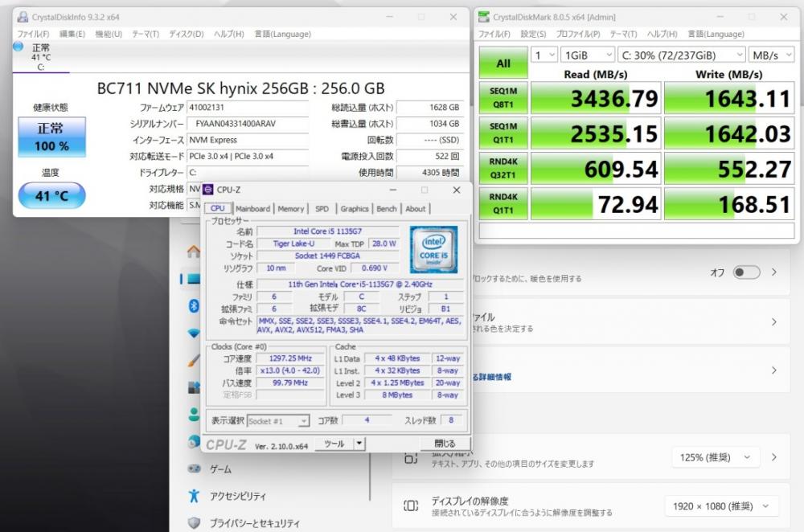Open the Home icon in Settings sidebar
The image size is (804, 532).
(x=194, y=252)
